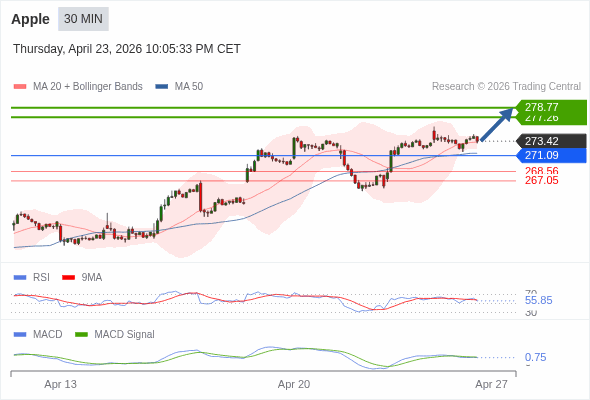Click the MACD Signal legend text
The width and height of the screenshot is (590, 400).
(x=124, y=335)
